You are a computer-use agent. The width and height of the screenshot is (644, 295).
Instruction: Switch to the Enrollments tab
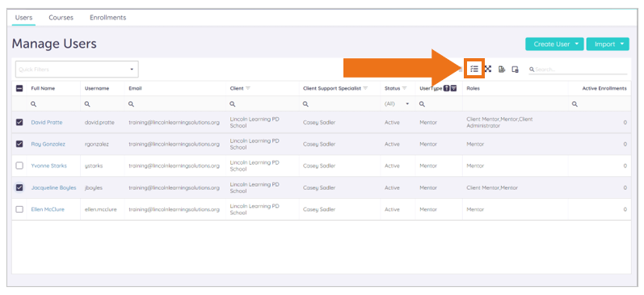pos(108,18)
